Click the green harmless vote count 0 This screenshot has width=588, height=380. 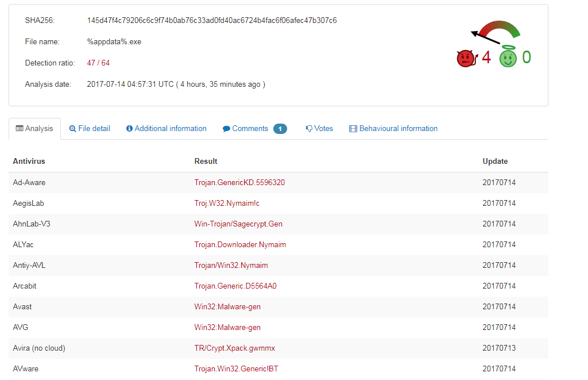coord(527,57)
